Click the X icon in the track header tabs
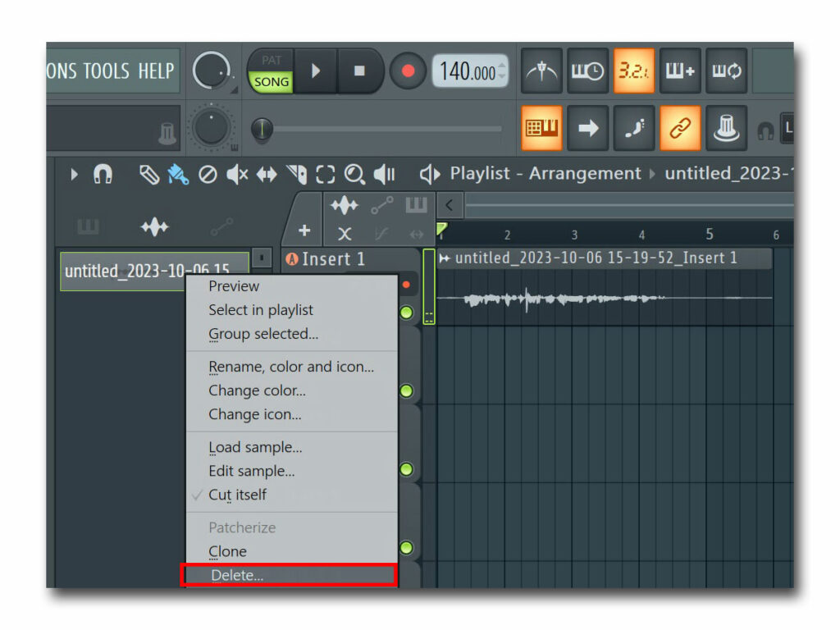840x630 pixels. (345, 234)
